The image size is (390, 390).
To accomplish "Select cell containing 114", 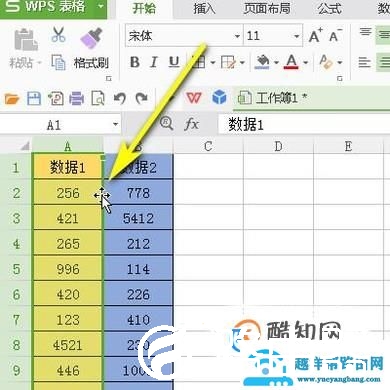I will coord(138,269).
